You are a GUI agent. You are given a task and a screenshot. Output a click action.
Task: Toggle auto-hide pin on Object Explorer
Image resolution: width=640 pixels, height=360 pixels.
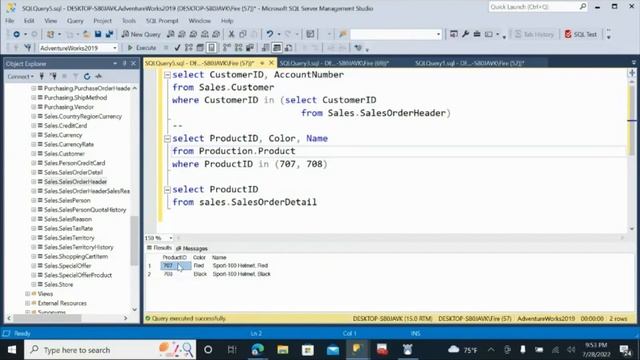(124, 64)
